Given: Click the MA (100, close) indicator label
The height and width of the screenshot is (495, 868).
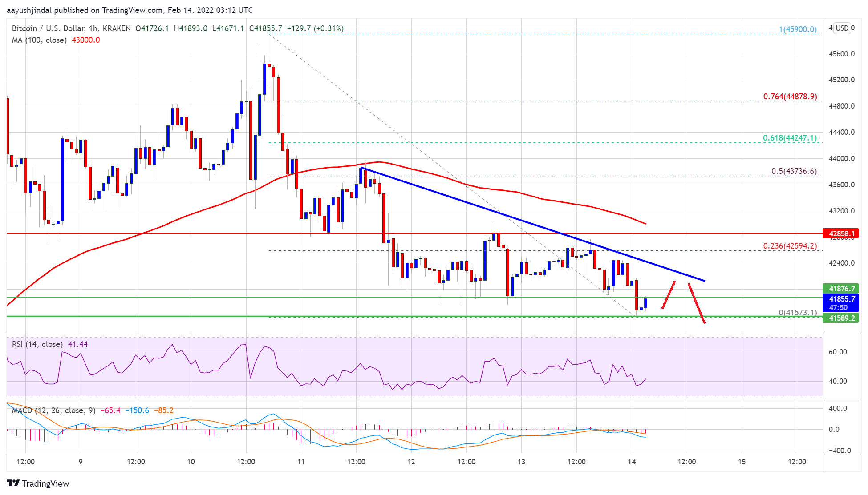Looking at the screenshot, I should coord(39,40).
